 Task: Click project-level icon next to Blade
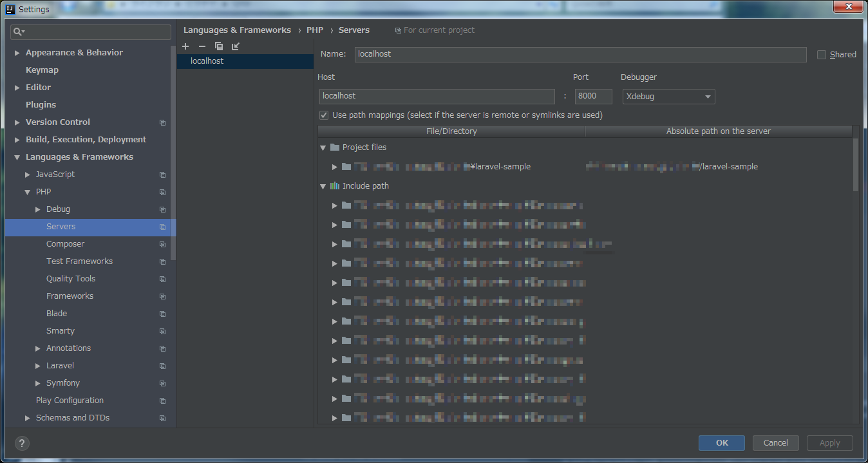[162, 314]
